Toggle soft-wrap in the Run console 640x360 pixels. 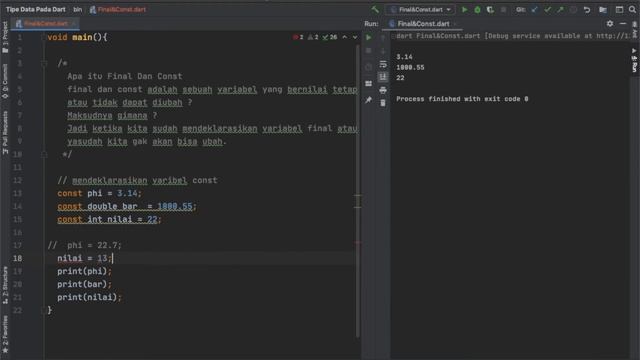[383, 64]
